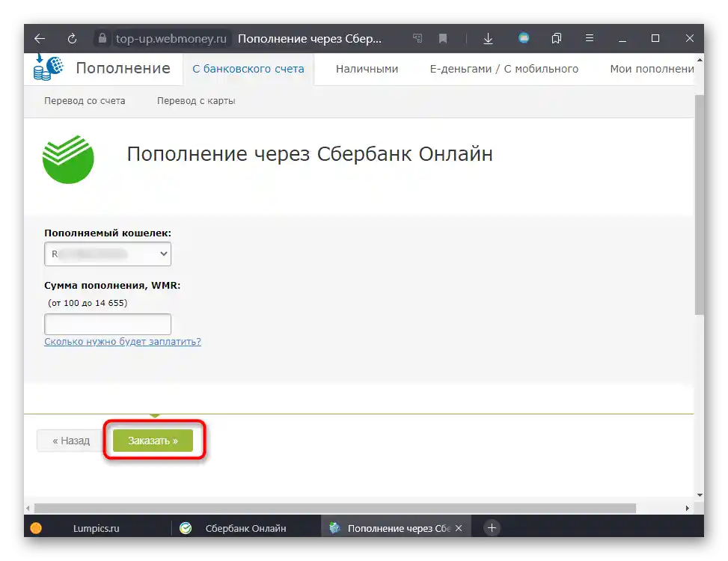Open the С банковского счета tab
Image resolution: width=728 pixels, height=561 pixels.
[x=248, y=69]
